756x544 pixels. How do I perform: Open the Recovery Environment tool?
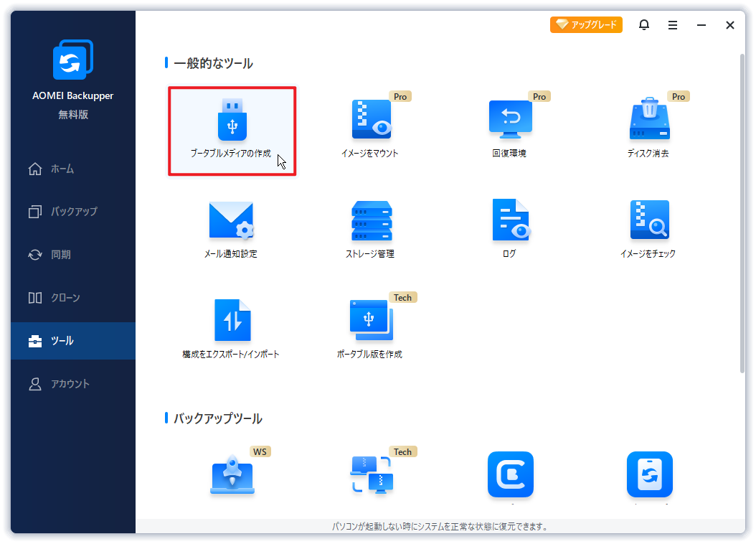[510, 129]
